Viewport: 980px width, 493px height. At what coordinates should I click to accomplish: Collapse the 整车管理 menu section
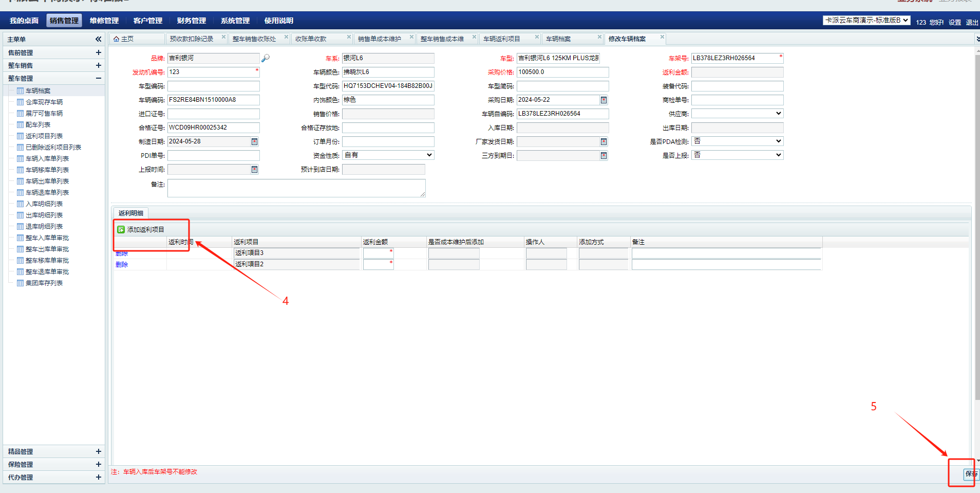tap(98, 78)
